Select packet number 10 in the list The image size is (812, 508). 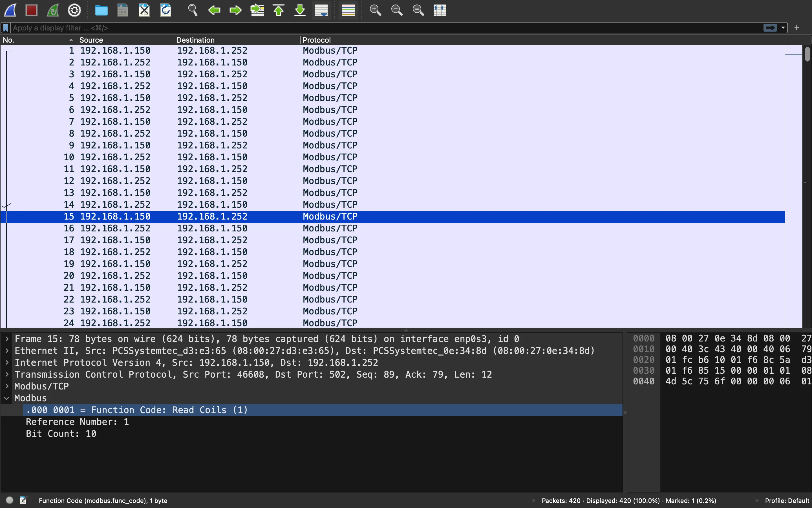(392, 157)
